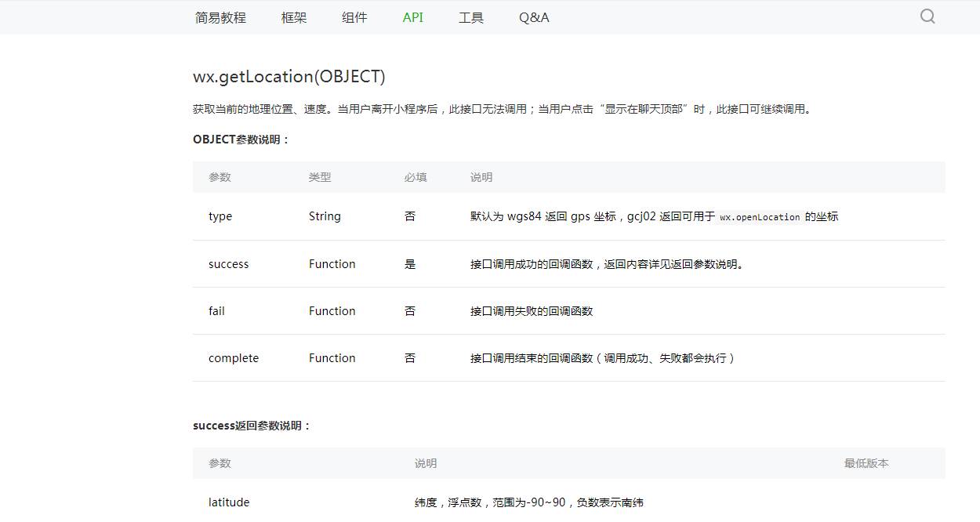The image size is (980, 522).
Task: Click the complete parameter name
Action: click(x=234, y=358)
